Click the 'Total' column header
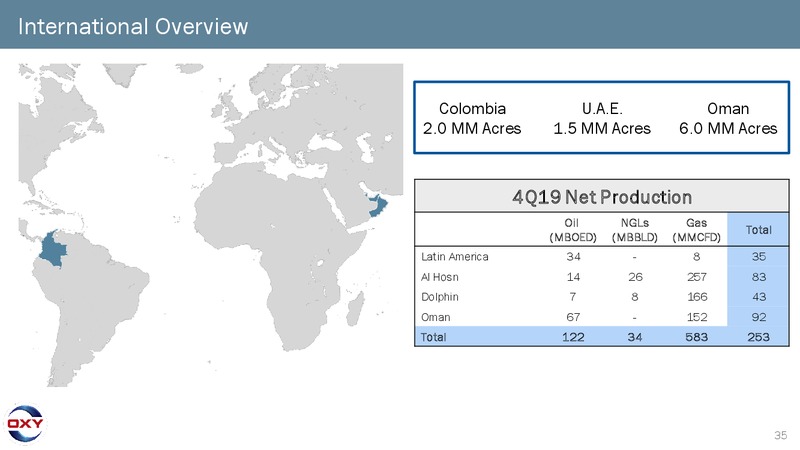 point(759,230)
